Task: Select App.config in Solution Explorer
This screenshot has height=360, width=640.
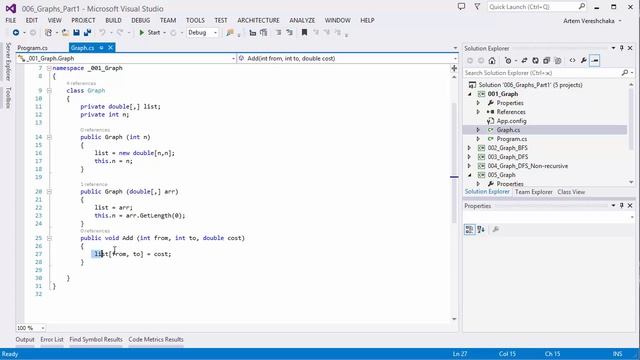Action: 511,121
